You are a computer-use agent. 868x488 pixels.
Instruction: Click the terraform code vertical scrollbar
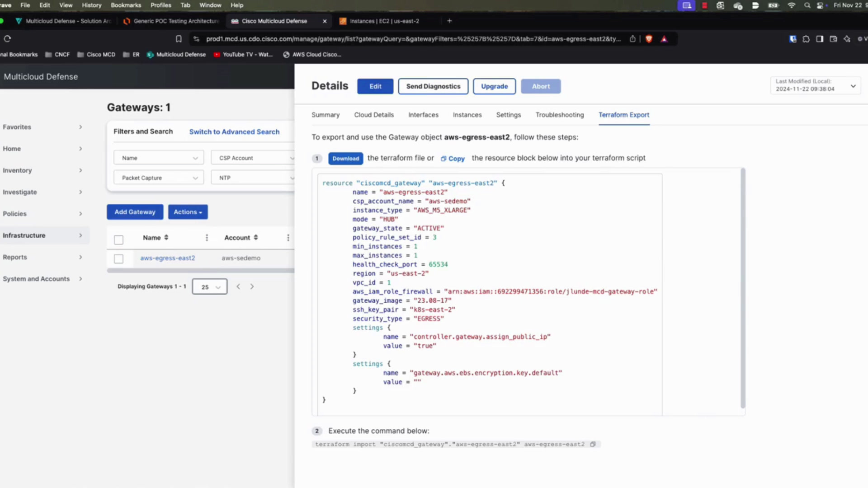(743, 288)
